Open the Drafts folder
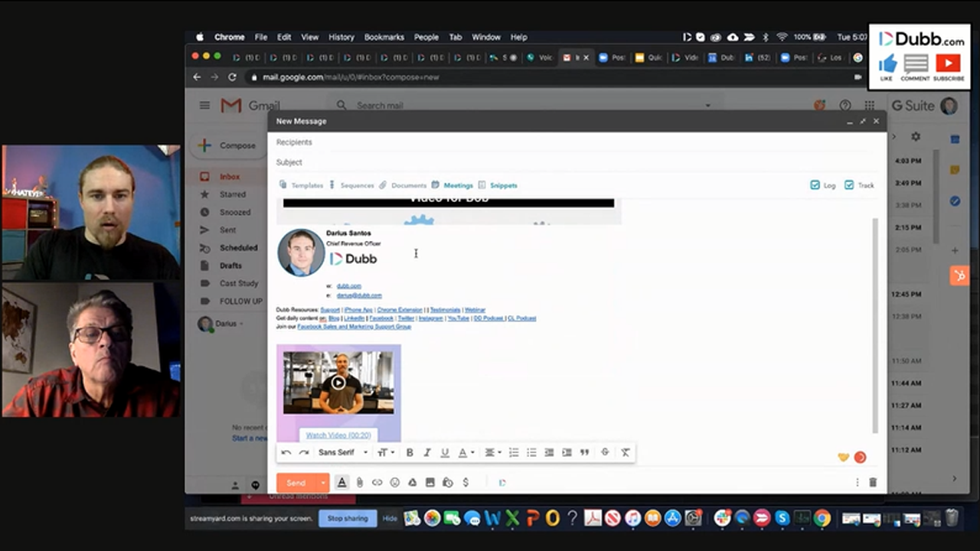 (x=230, y=266)
